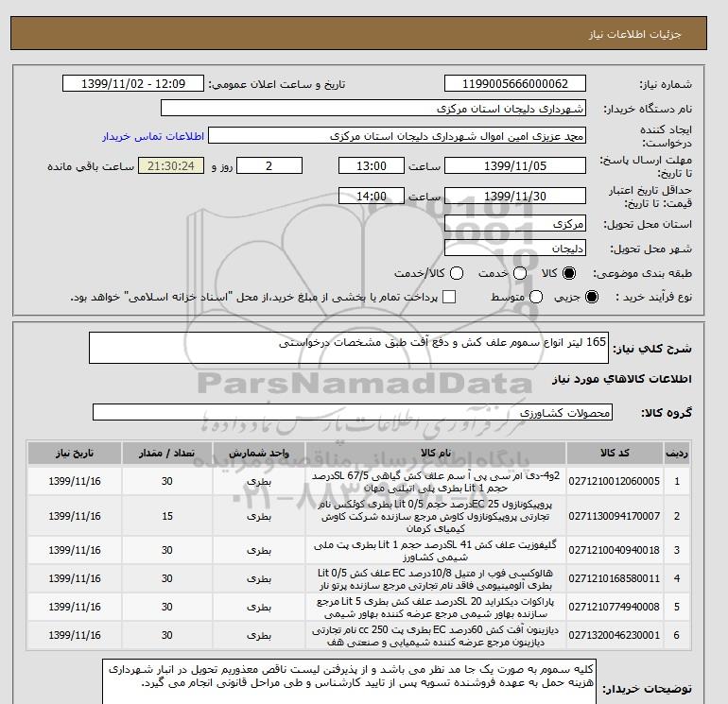Click the هالوکسی فوپ product name in row 4
This screenshot has width=728, height=704.
tap(436, 578)
